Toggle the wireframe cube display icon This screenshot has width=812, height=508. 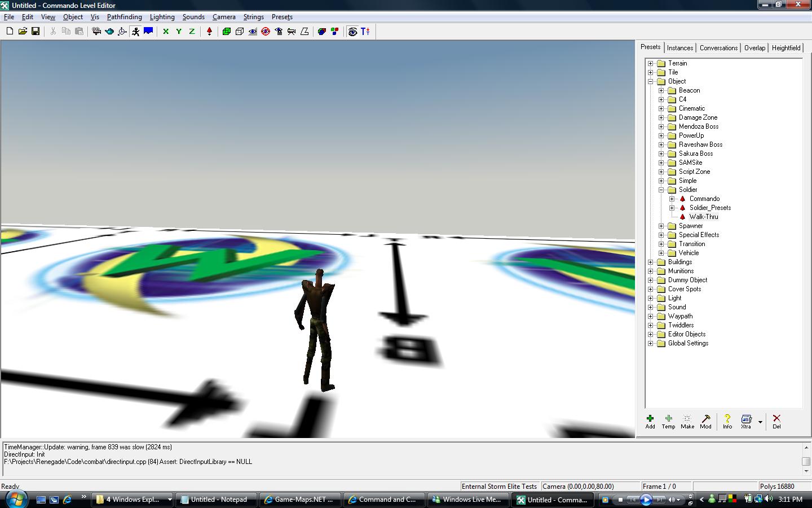(239, 32)
